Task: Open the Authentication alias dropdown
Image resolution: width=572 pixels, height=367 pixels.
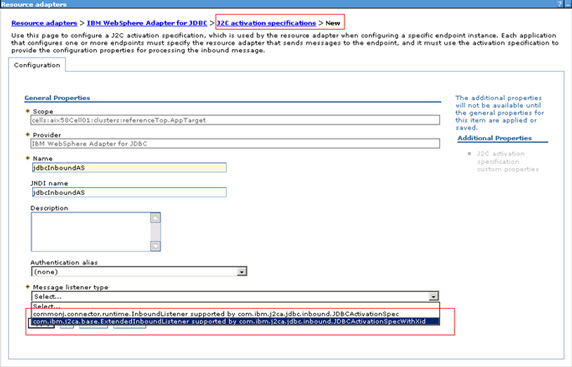Action: click(x=139, y=271)
